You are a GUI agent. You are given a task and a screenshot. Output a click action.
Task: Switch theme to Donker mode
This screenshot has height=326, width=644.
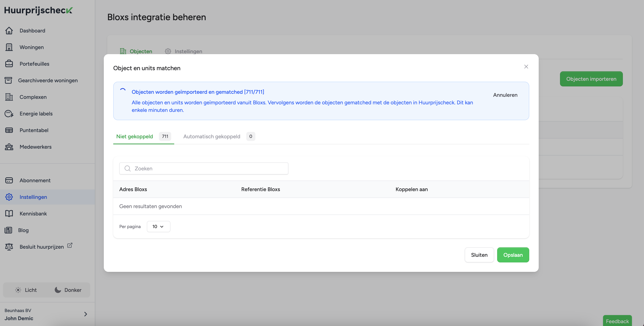coord(68,290)
